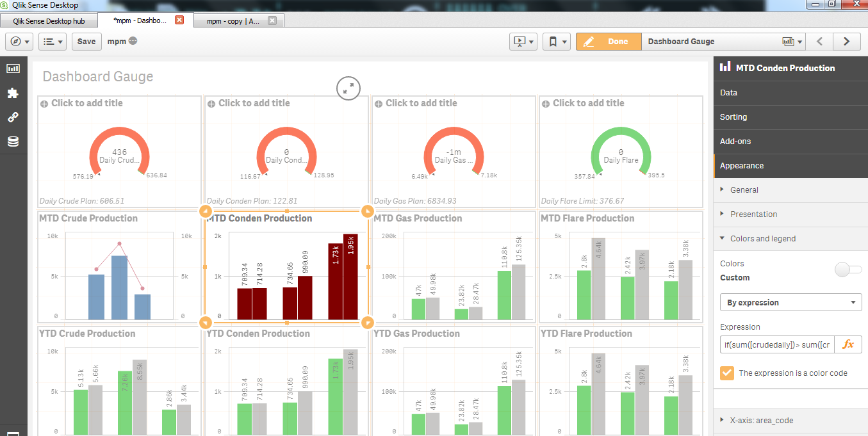This screenshot has width=868, height=436.
Task: Open the Fields database panel
Action: (x=13, y=141)
